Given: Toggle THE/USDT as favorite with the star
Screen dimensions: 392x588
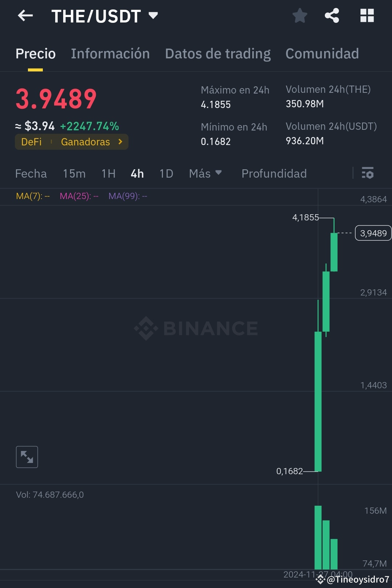Looking at the screenshot, I should (300, 15).
